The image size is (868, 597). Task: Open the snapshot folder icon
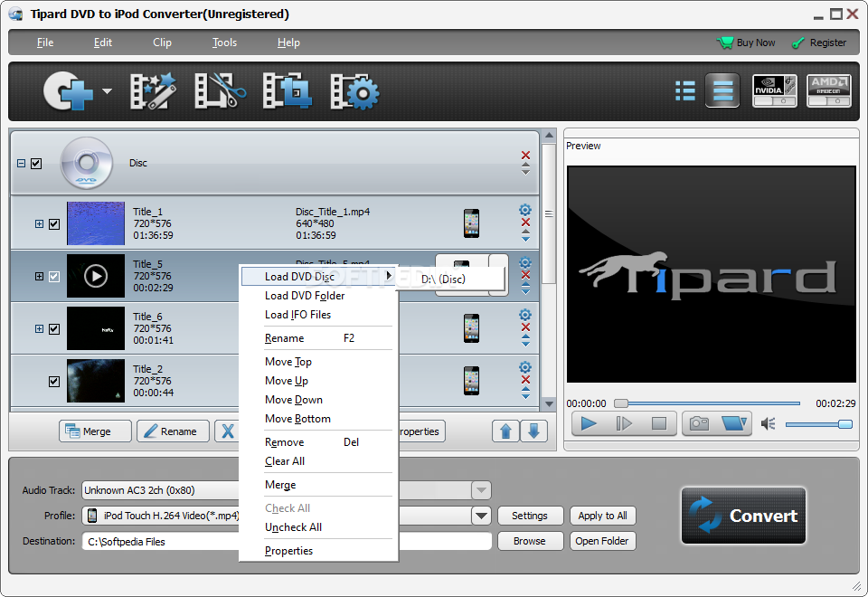(x=734, y=424)
